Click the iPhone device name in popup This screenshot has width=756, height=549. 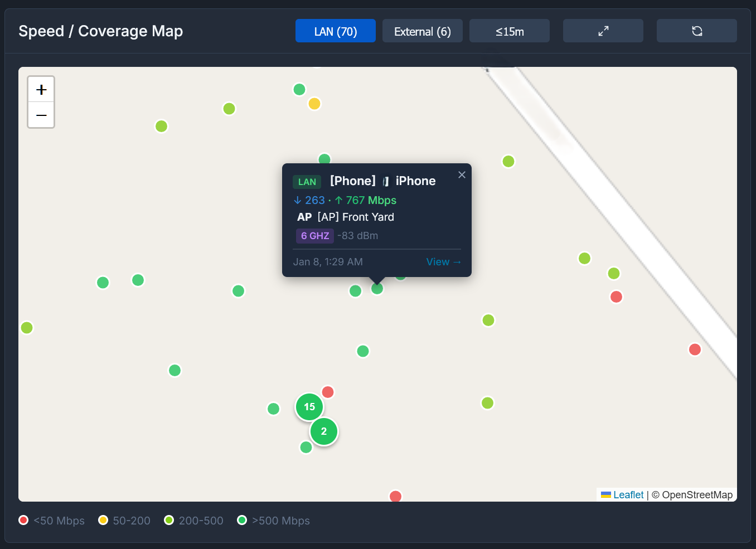click(x=415, y=181)
